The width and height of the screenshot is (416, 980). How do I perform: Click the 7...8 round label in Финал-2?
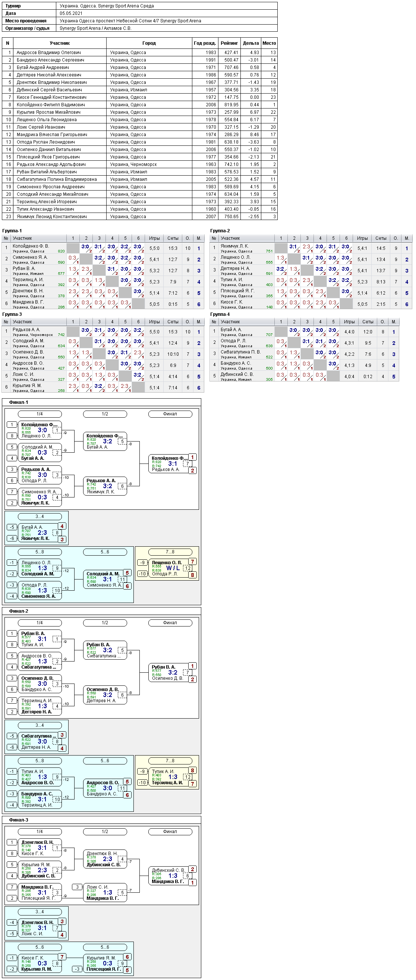coord(170,760)
